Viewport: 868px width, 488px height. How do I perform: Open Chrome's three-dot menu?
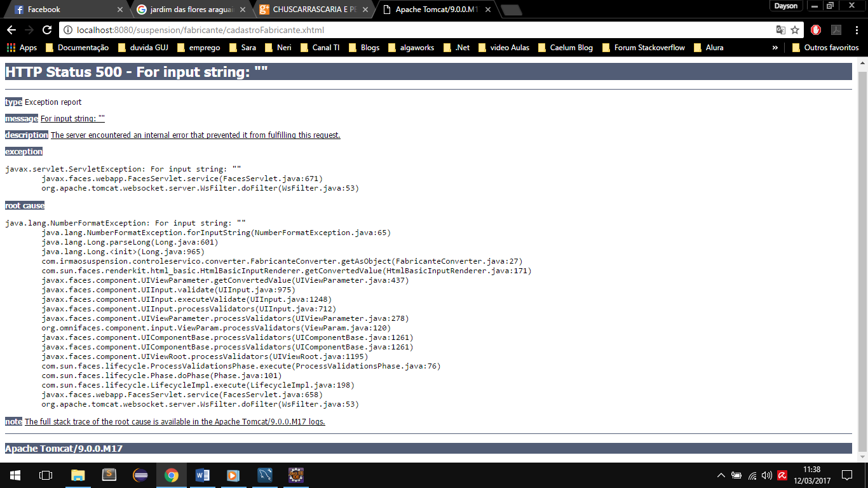856,30
